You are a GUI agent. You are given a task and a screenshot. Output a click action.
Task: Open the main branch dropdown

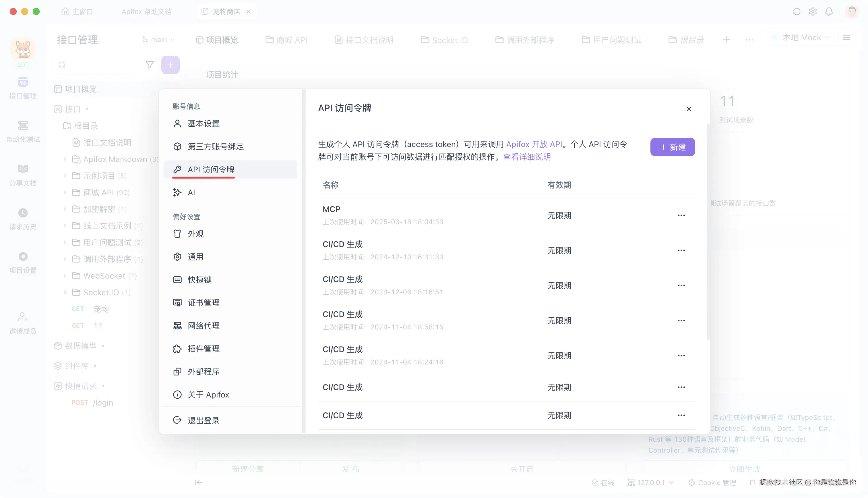[158, 40]
